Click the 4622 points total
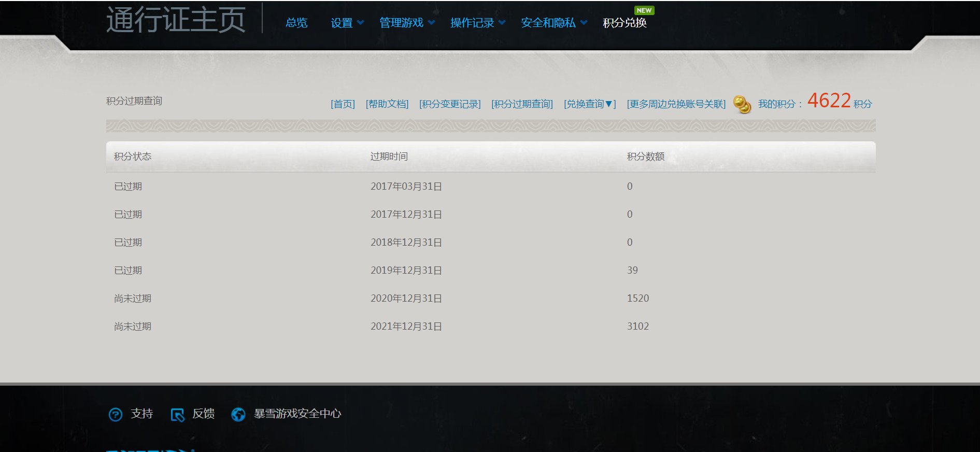 click(829, 101)
